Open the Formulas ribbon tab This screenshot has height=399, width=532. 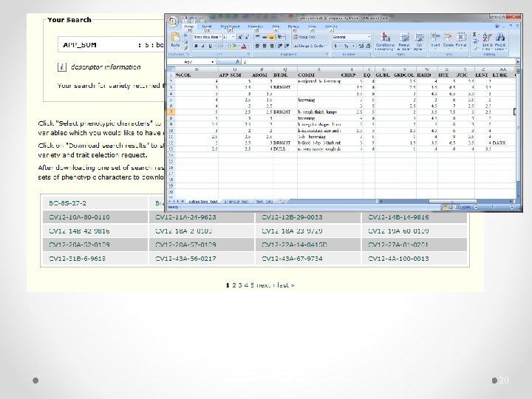pos(255,27)
